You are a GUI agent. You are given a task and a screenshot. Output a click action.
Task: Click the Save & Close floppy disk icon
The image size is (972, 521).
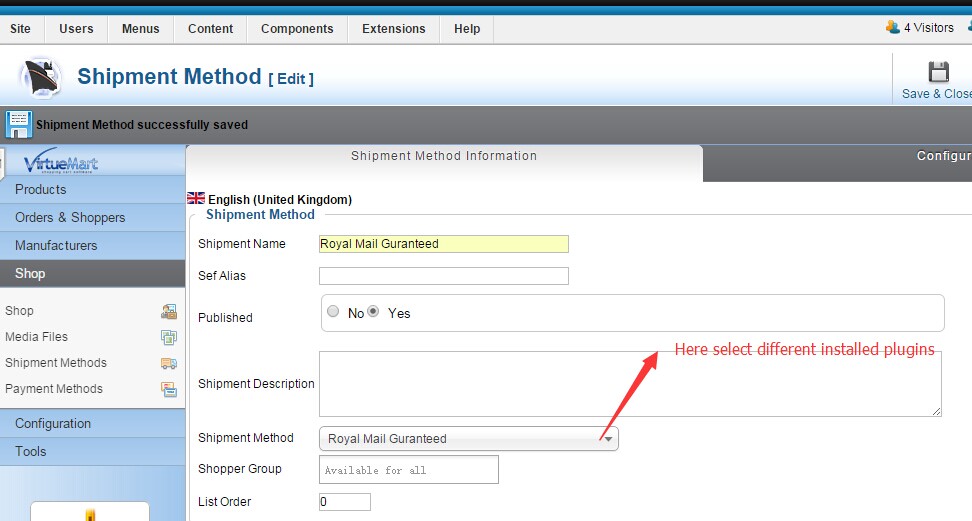click(x=938, y=72)
